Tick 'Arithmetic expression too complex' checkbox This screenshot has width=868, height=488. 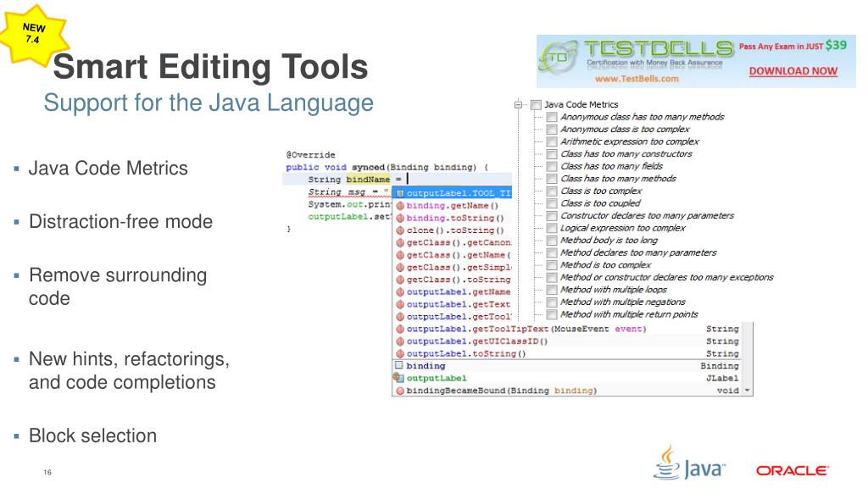551,141
